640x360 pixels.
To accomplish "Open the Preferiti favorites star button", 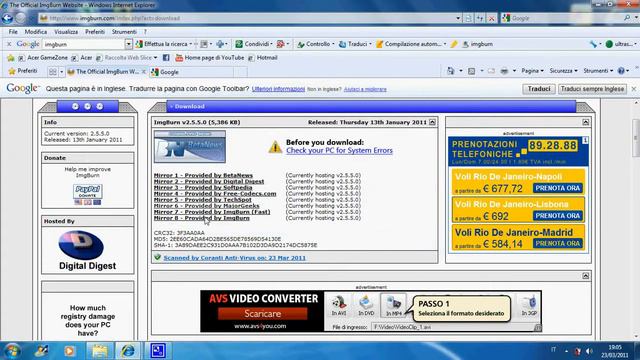I will [x=23, y=71].
